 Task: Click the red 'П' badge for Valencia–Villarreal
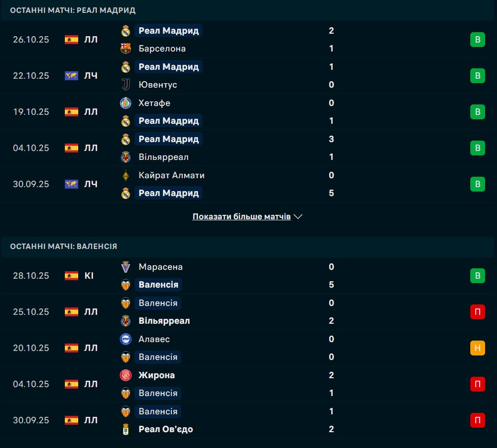coord(477,312)
